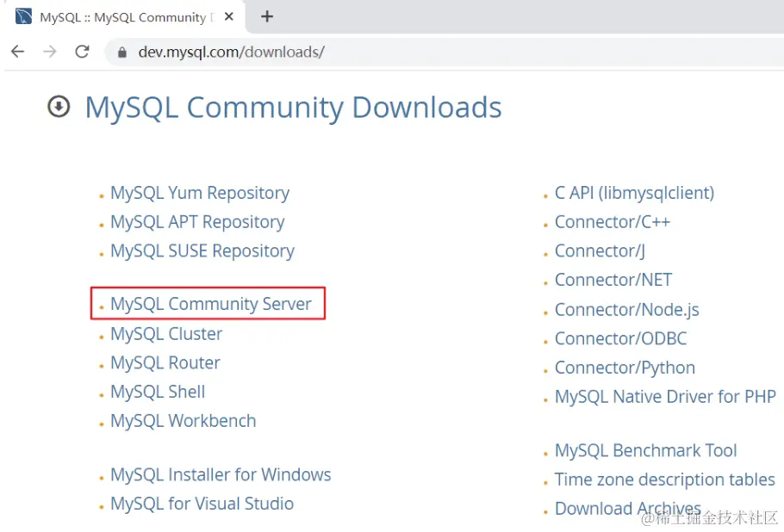Open MySQL Installer for Windows link
Screen dimensions: 784x532
coord(221,474)
